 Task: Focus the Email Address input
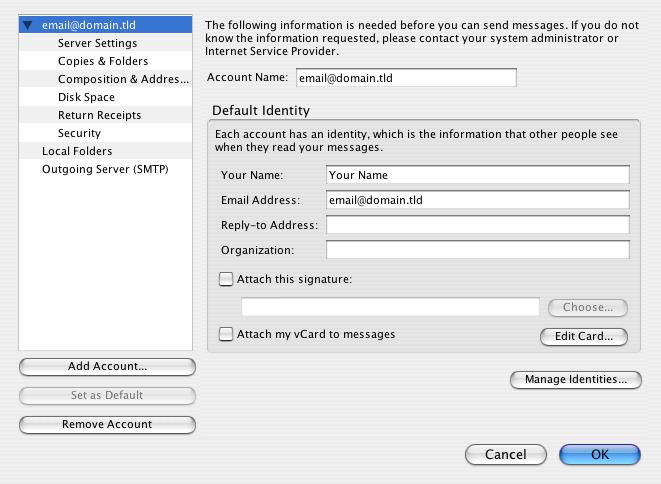click(x=478, y=200)
